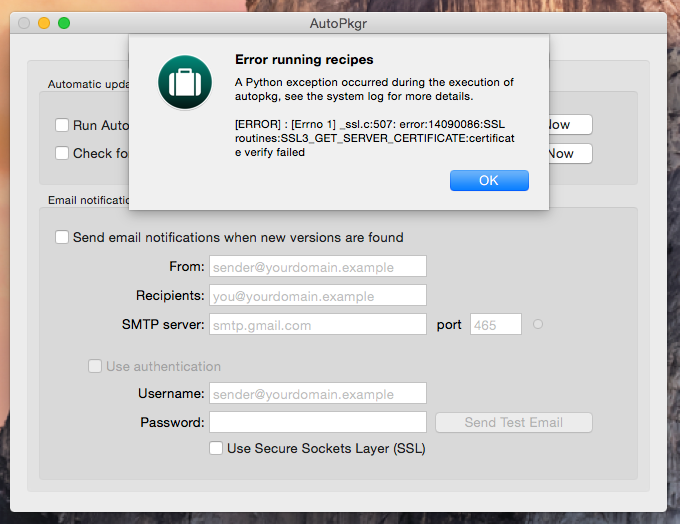Click the 'A Python exception occurred' text

click(x=374, y=89)
